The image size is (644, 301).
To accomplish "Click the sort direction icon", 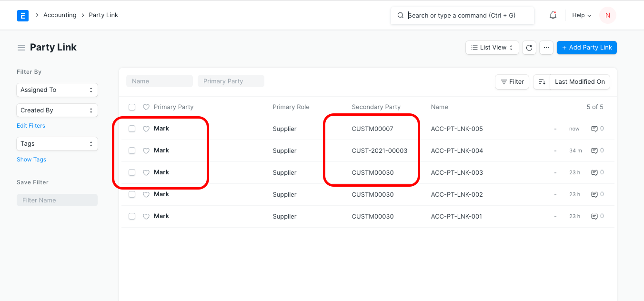I will pyautogui.click(x=542, y=81).
